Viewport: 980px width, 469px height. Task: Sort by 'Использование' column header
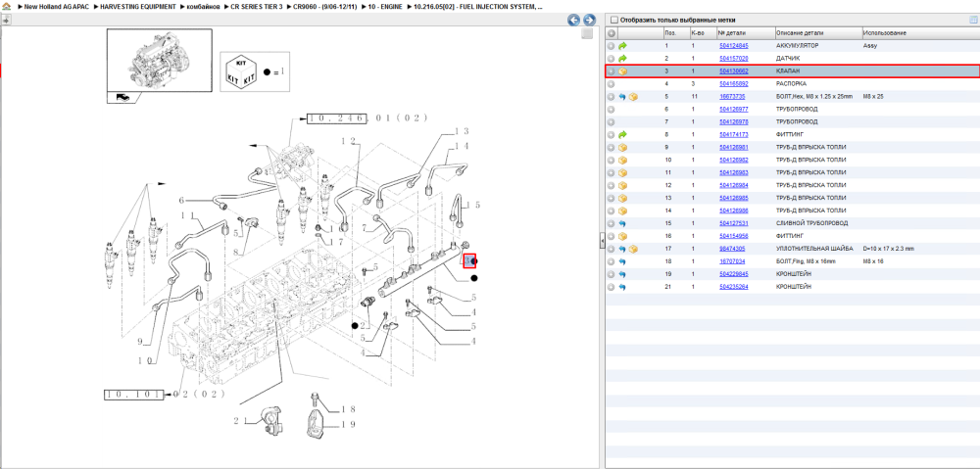(919, 33)
